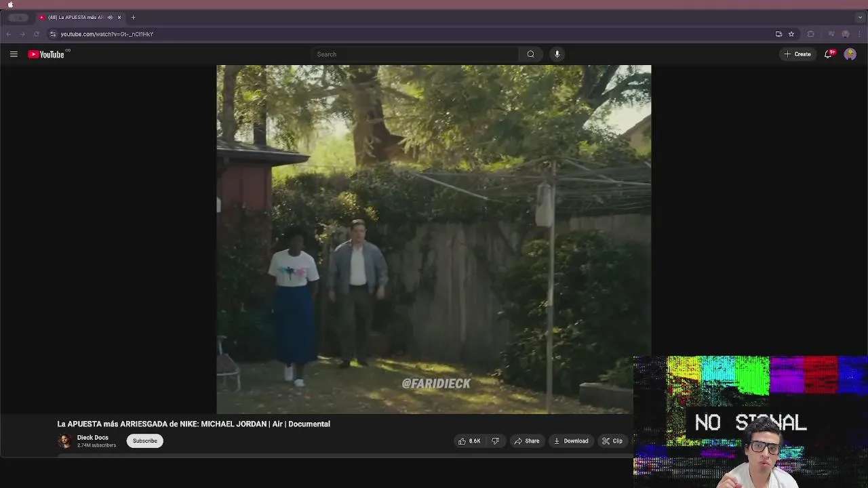Viewport: 868px width, 488px height.
Task: Click the NO SIGNAL webcam overlay
Action: [x=751, y=422]
